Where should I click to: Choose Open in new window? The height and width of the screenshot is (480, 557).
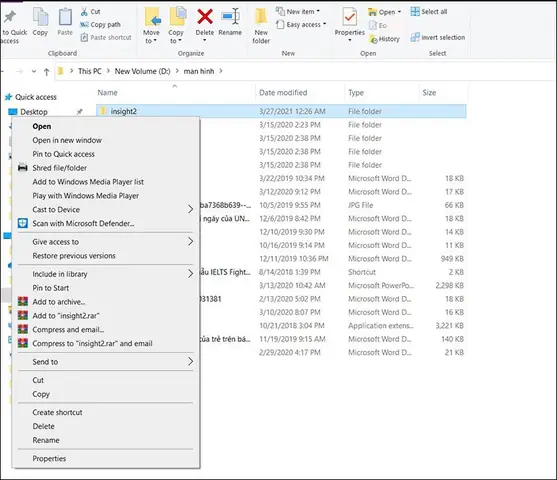(x=67, y=140)
